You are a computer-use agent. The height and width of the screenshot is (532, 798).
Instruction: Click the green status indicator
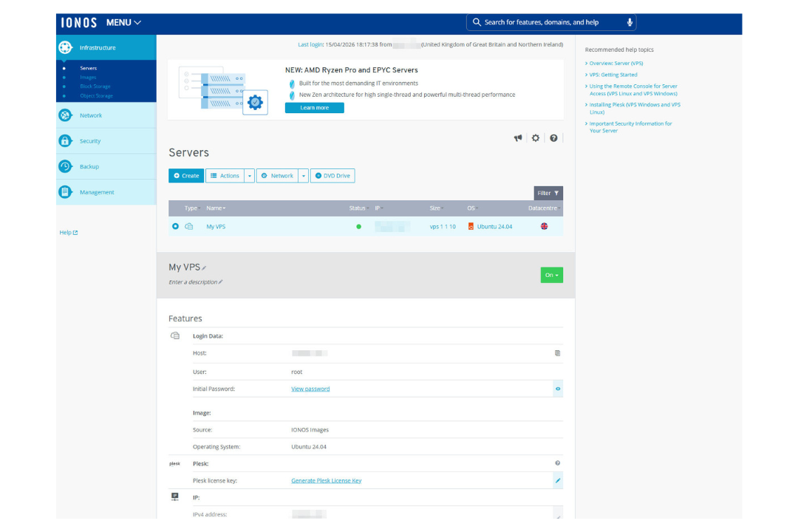pyautogui.click(x=359, y=227)
